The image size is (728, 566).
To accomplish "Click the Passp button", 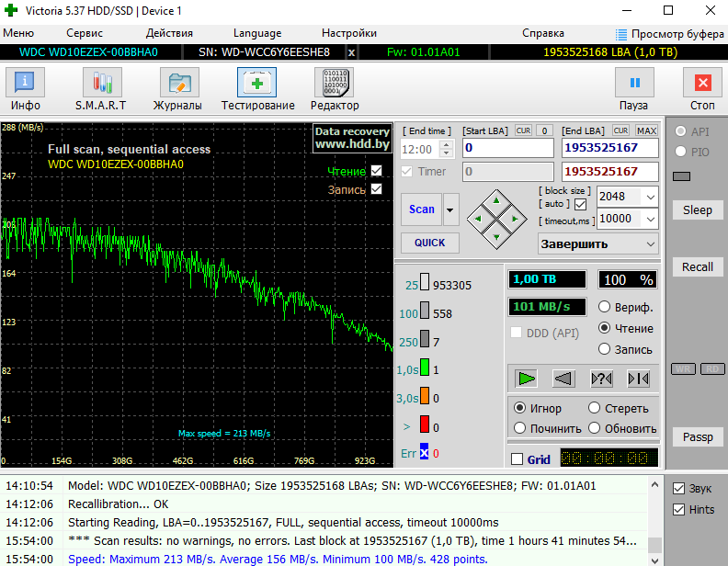I will click(697, 437).
